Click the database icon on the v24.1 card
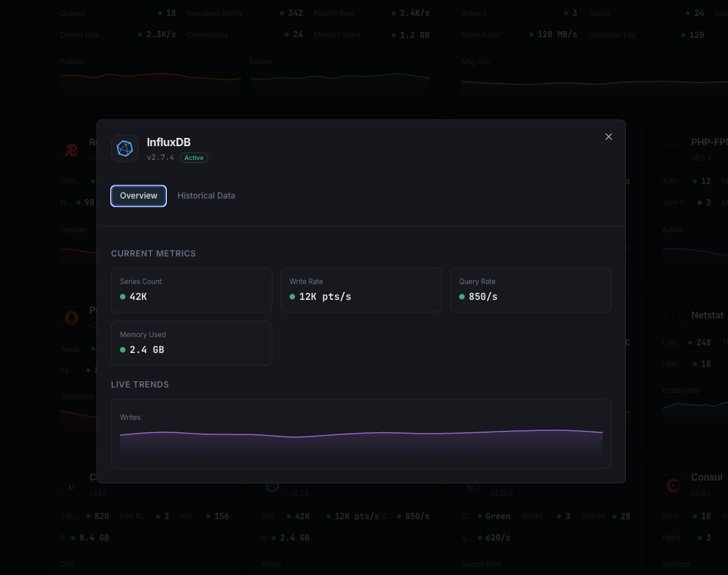 [x=72, y=485]
